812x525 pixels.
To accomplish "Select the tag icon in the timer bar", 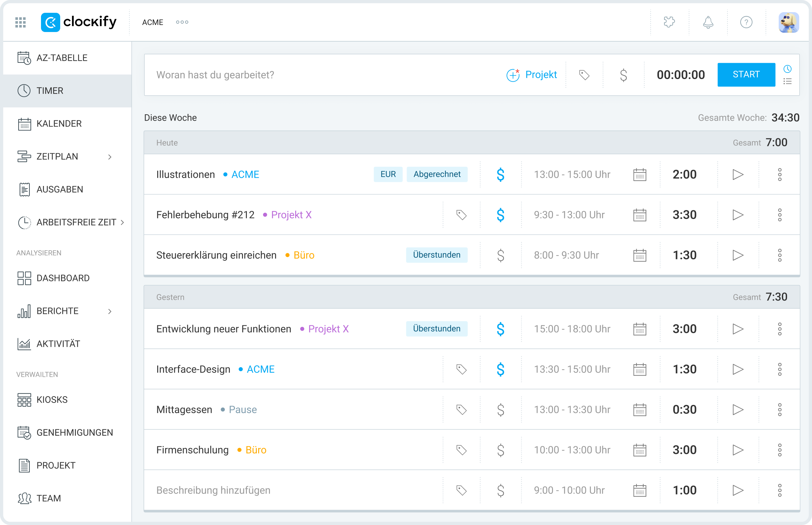I will point(584,75).
